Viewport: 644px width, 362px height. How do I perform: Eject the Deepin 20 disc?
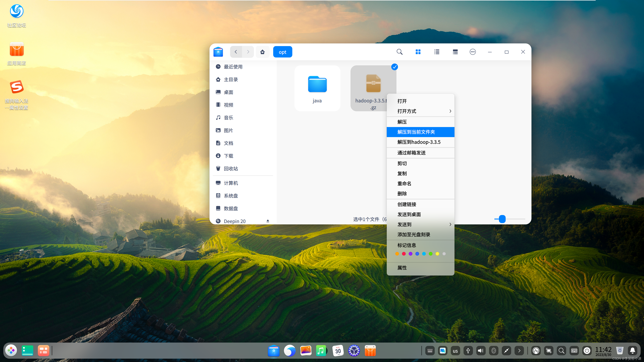268,221
